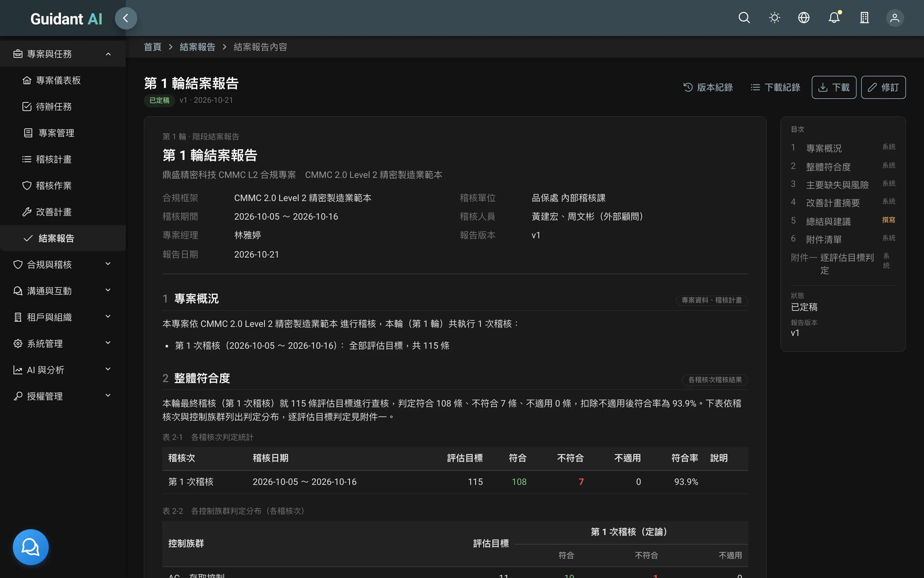Screen dimensions: 924x578
Task: Go to 結案報告 in the breadcrumb
Action: (x=197, y=47)
